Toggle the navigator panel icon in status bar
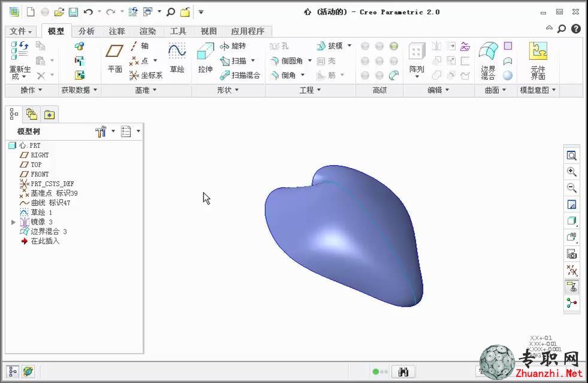Viewport: 588px width, 383px height. 13,372
